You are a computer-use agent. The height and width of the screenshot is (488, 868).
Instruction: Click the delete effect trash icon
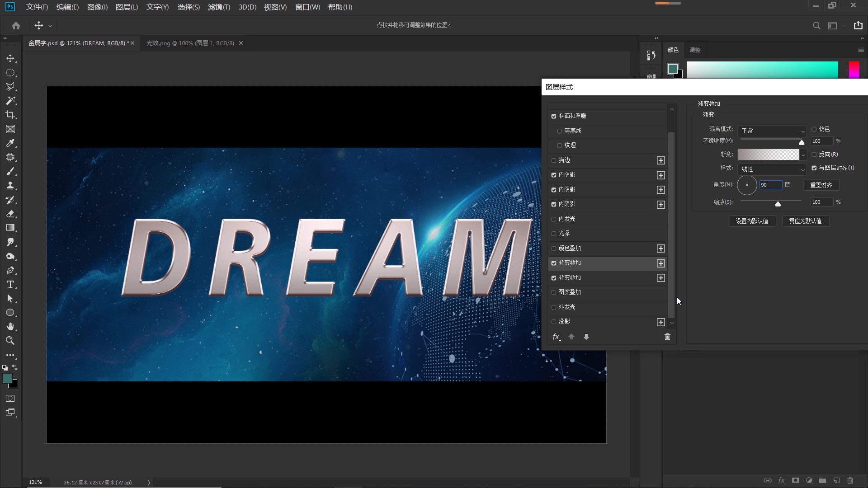[x=667, y=337]
